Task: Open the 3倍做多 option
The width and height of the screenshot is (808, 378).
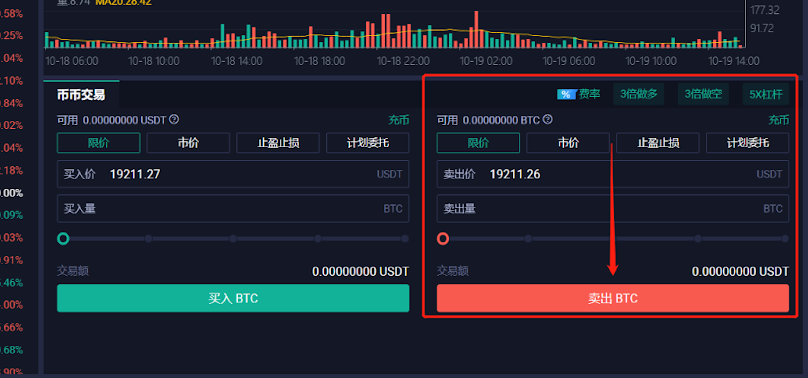Action: [638, 94]
